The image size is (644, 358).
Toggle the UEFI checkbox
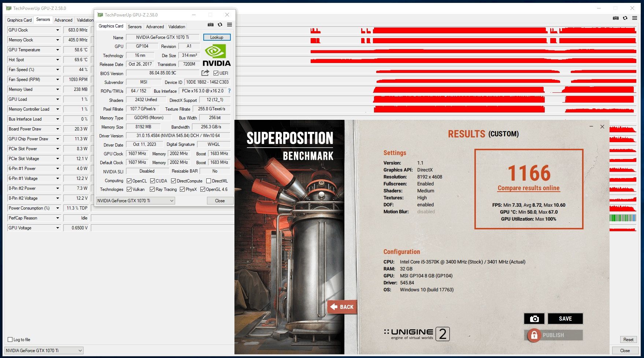[216, 73]
